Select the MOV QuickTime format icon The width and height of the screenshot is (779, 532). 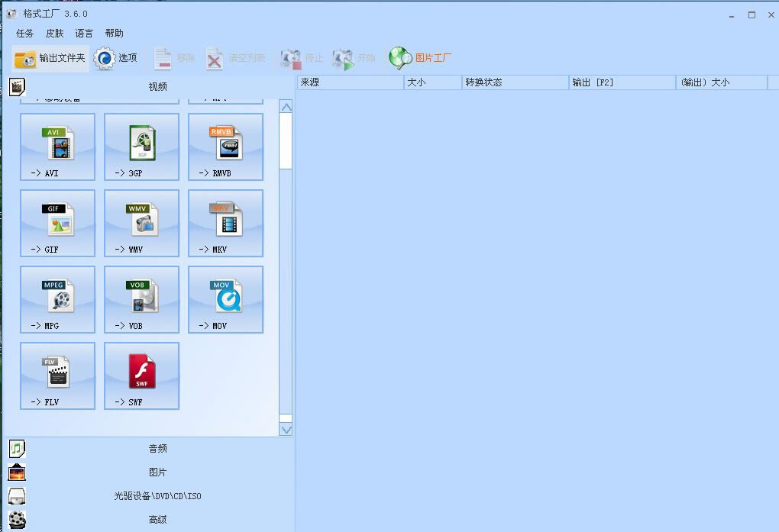[x=226, y=299]
